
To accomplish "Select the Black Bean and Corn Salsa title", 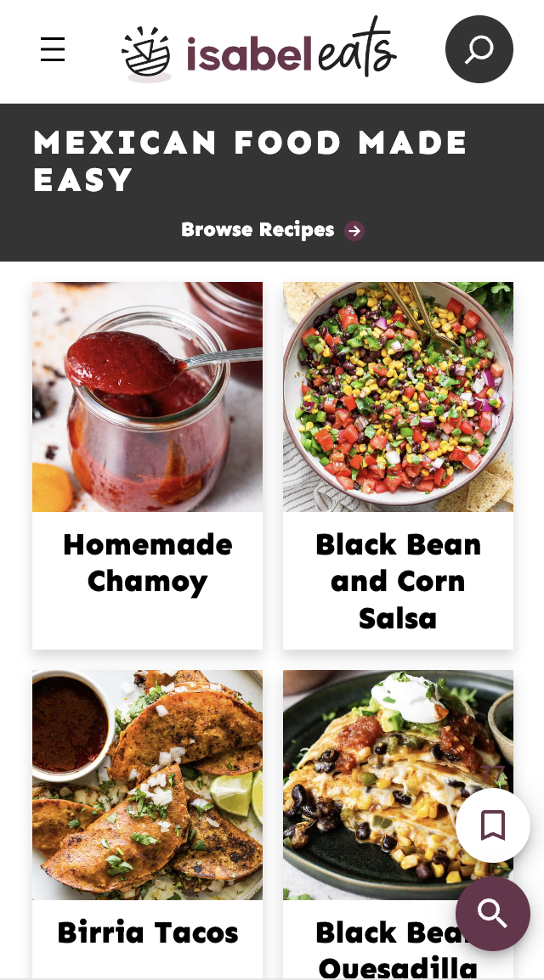I will 399,581.
